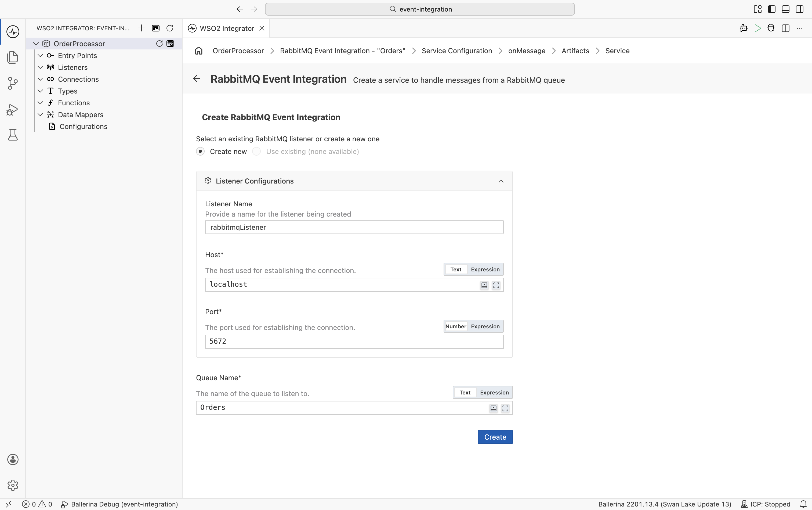Screen dimensions: 812x510
Task: Open the customize layout icon
Action: tap(758, 9)
